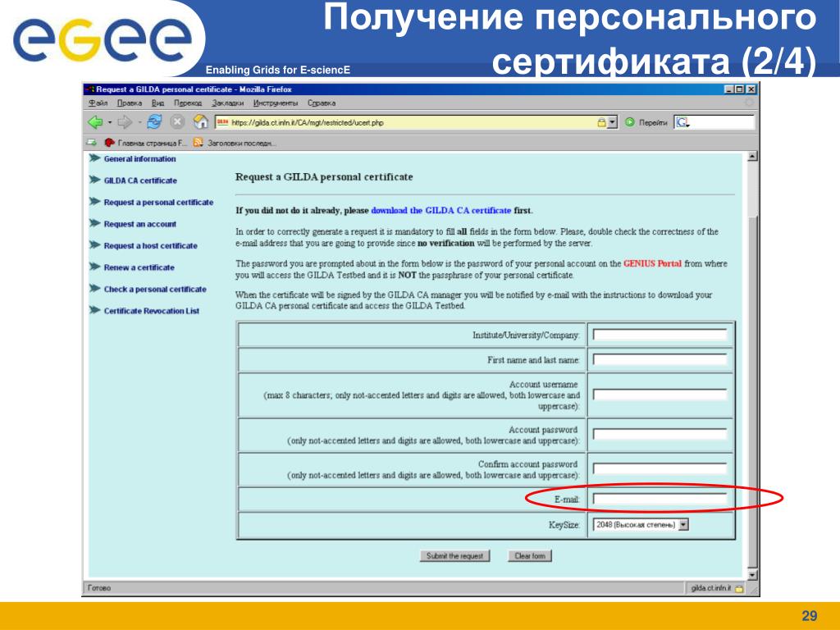The height and width of the screenshot is (630, 840).
Task: Open the Инструменты menu
Action: coord(276,103)
